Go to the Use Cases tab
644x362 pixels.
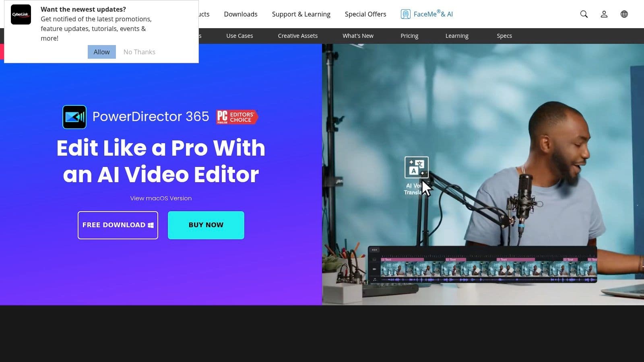[239, 36]
